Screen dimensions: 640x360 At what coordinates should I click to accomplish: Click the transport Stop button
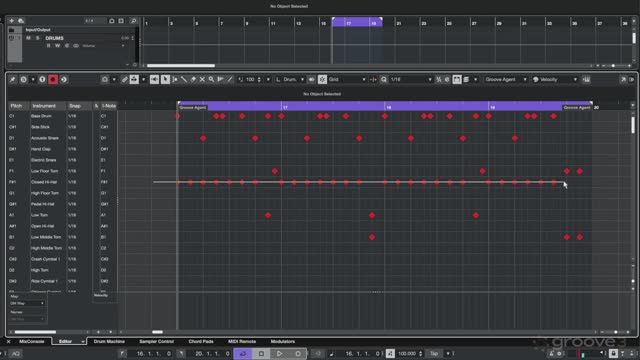pyautogui.click(x=261, y=353)
